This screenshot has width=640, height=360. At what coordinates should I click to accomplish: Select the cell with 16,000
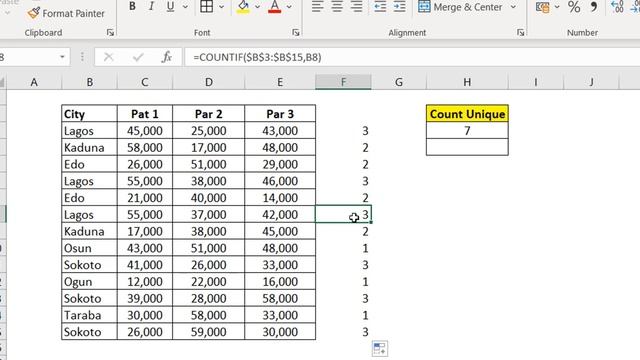click(x=280, y=281)
